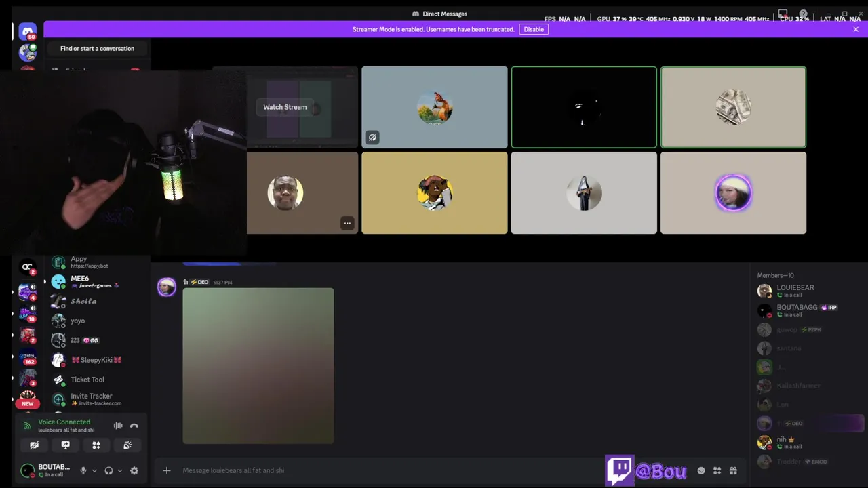
Task: Click the DEO message author avatar
Action: point(167,287)
